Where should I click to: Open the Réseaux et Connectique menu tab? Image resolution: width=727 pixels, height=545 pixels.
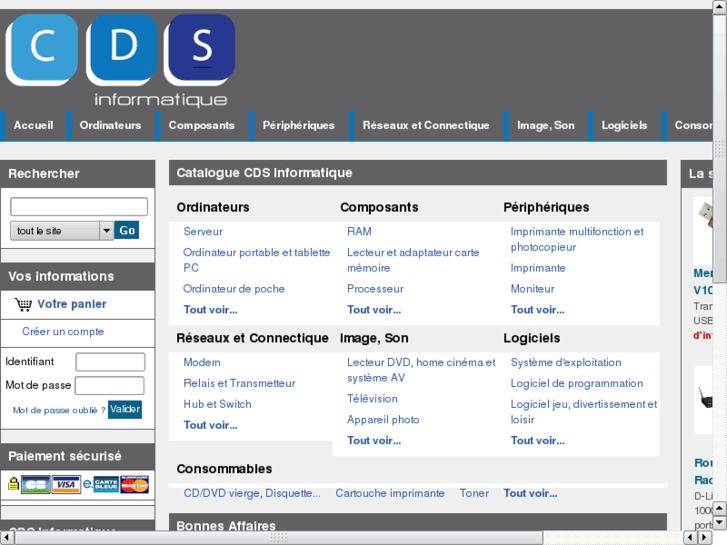(426, 125)
